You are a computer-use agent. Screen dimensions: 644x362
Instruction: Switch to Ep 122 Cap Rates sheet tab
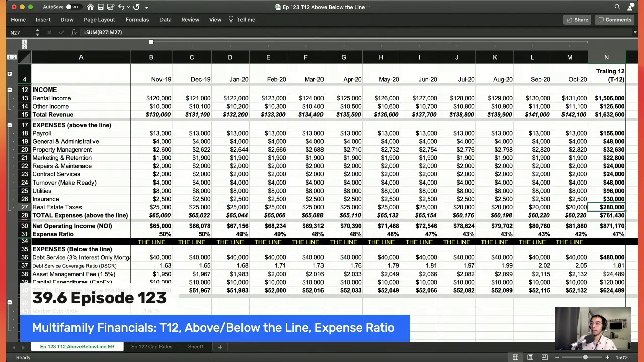(x=151, y=347)
